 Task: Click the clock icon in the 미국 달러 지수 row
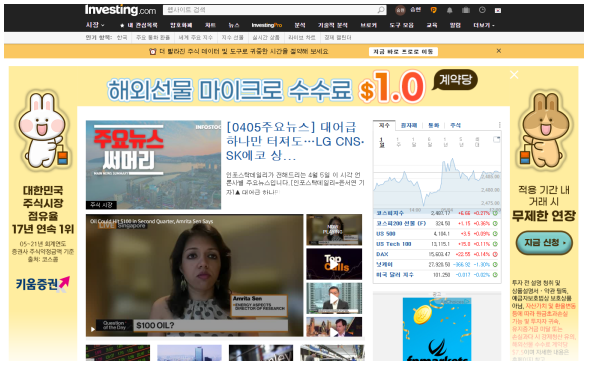[495, 275]
